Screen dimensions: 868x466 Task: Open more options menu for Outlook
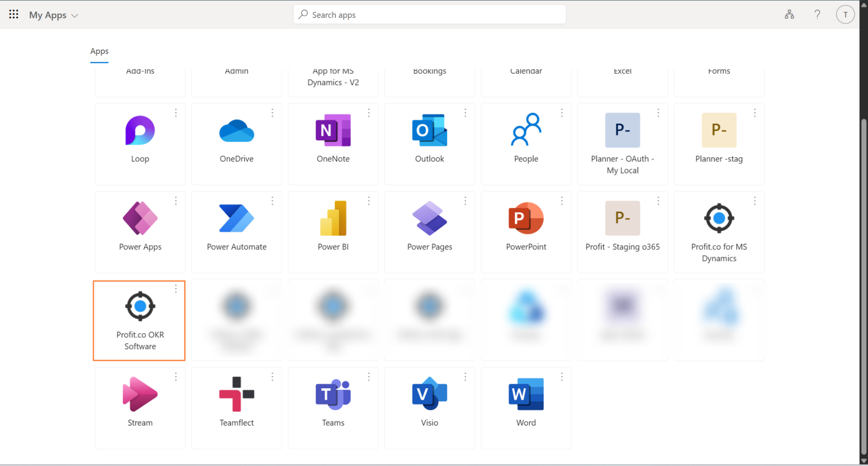[465, 113]
